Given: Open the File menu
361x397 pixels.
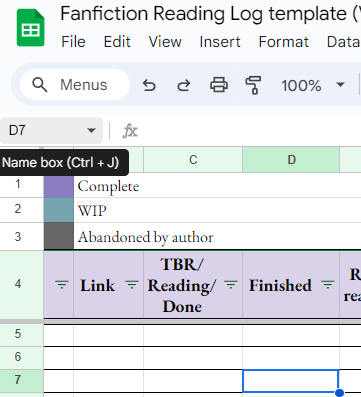Looking at the screenshot, I should (x=73, y=42).
